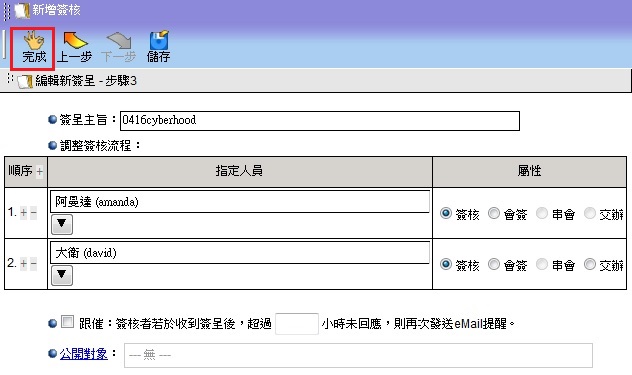The image size is (632, 375).
Task: Click the 完成 hand icon
Action: point(33,40)
